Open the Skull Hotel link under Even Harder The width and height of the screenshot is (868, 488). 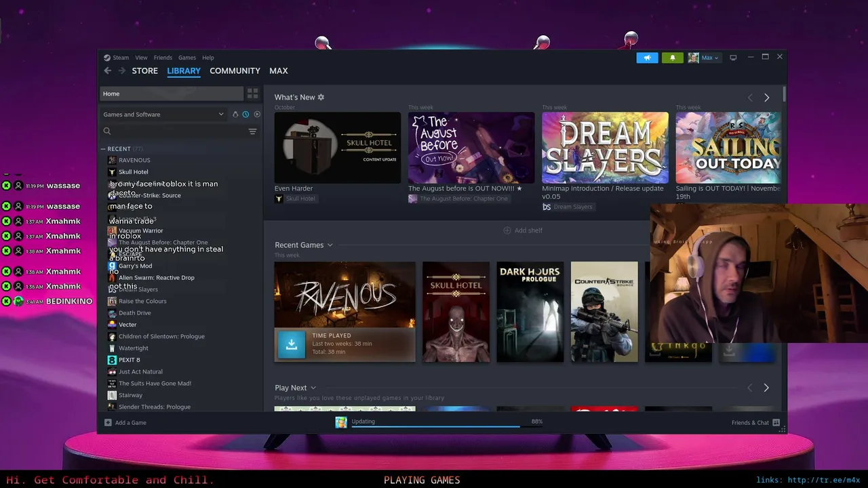(300, 199)
